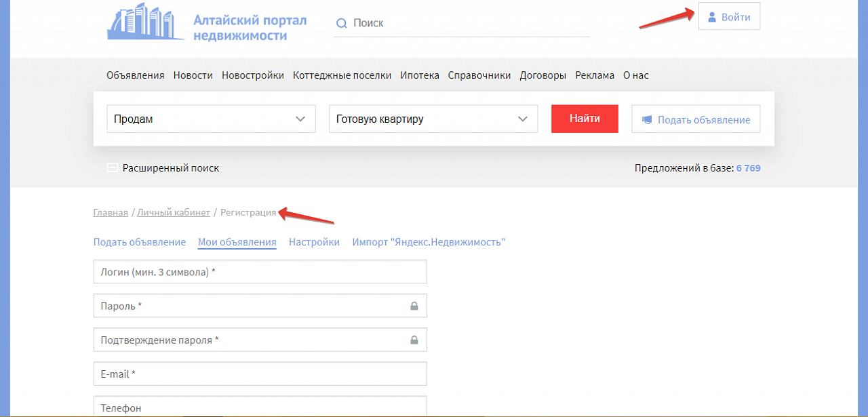Screen dimensions: 868x417
Task: Select the Подать объявление tab link
Action: click(x=140, y=242)
